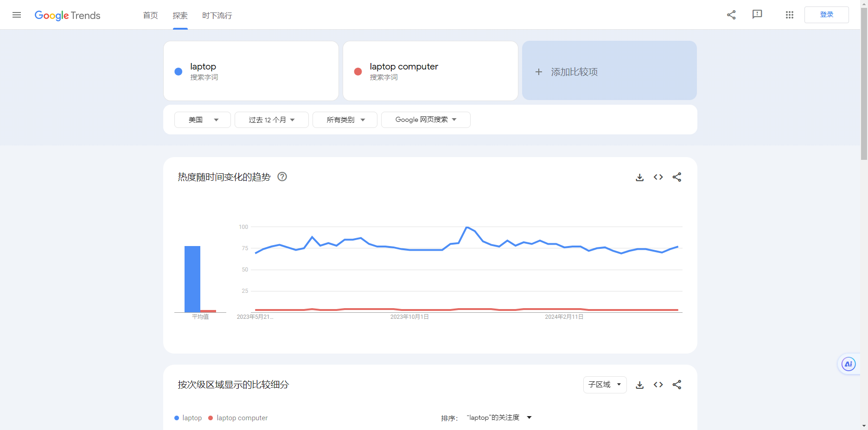This screenshot has height=430, width=868.
Task: Open the hamburger main menu
Action: point(17,15)
